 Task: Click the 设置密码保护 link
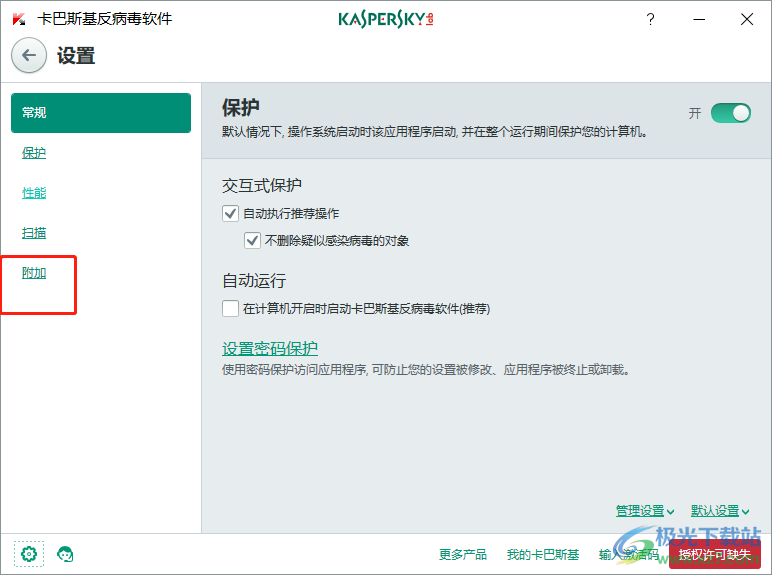pos(270,349)
